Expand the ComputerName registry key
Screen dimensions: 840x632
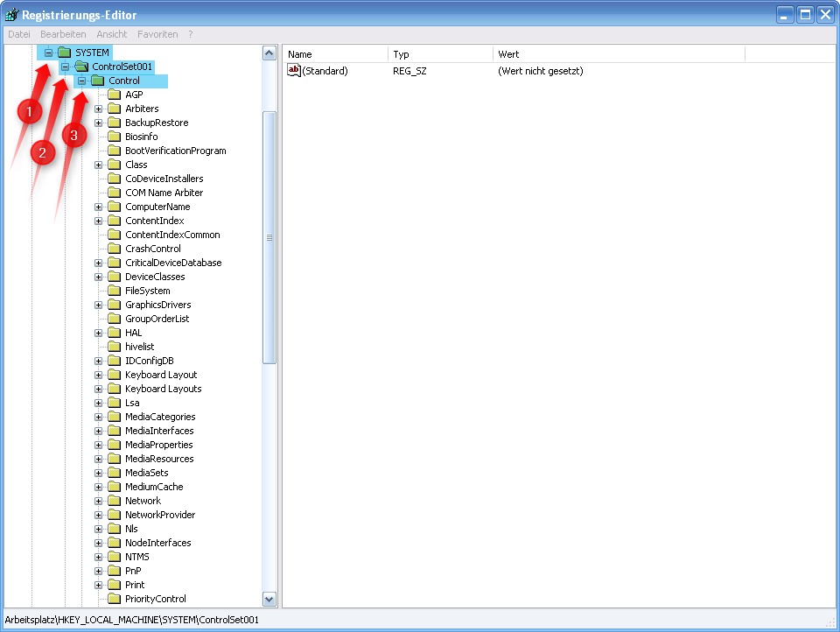pyautogui.click(x=98, y=206)
